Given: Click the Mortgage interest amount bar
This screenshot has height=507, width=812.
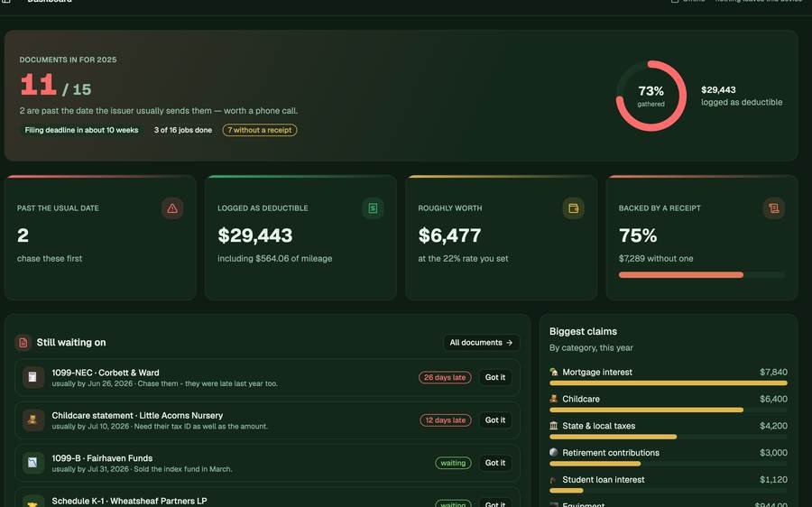Looking at the screenshot, I should click(x=668, y=383).
